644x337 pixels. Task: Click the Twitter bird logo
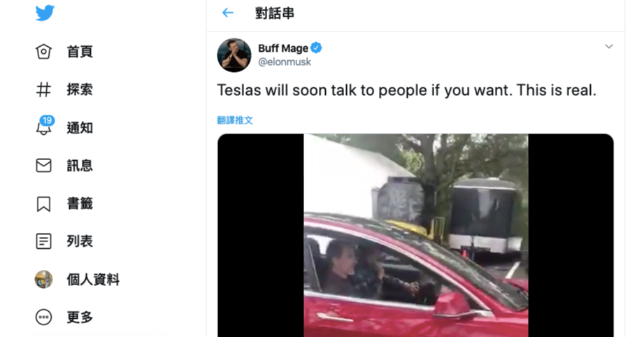[x=45, y=13]
